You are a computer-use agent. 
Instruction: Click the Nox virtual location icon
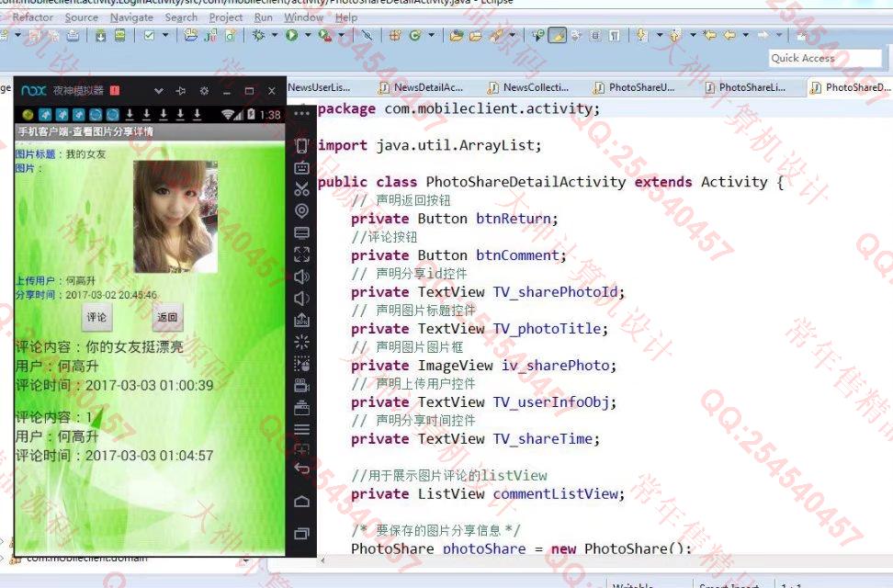(302, 210)
